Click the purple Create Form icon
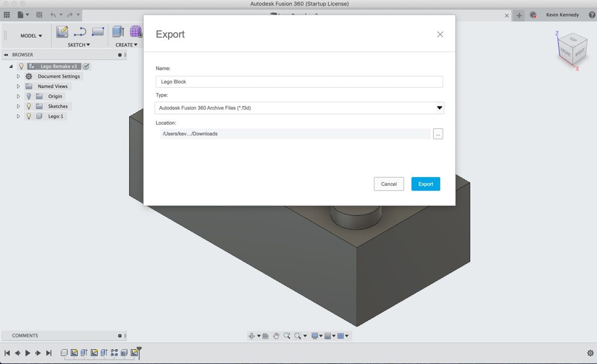This screenshot has width=597, height=364. pos(136,32)
